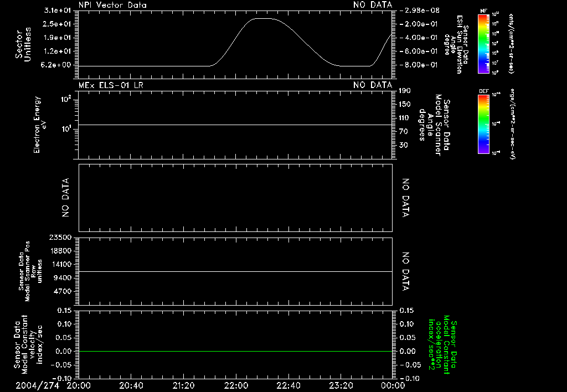The width and height of the screenshot is (567, 392).
Task: Click green 'Model Constant acceleration' label
Action: click(x=442, y=344)
